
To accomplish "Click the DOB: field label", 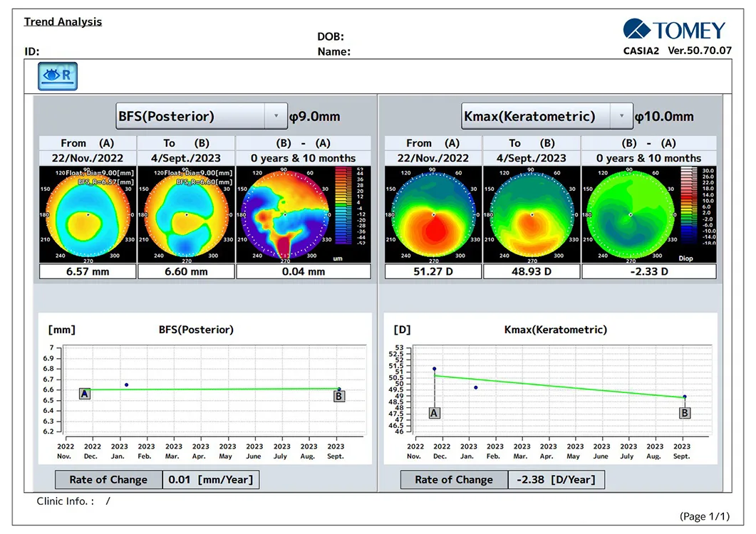I will coord(331,36).
